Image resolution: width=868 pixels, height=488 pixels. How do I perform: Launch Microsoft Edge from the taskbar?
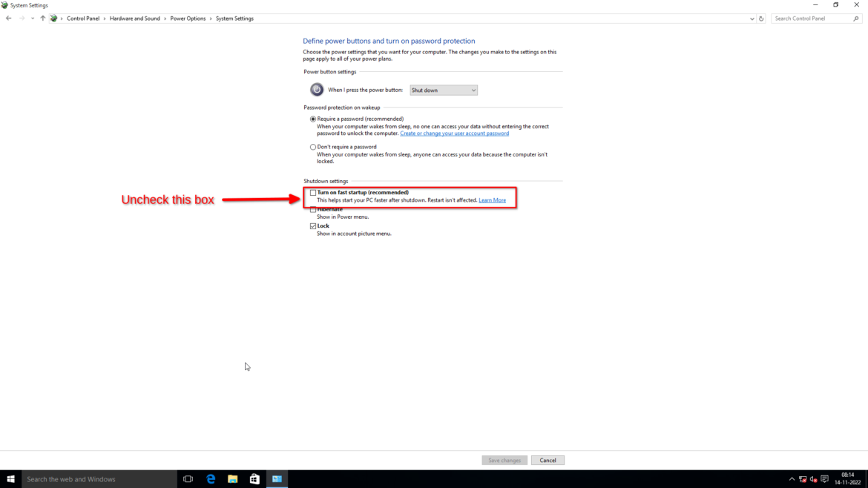[211, 479]
